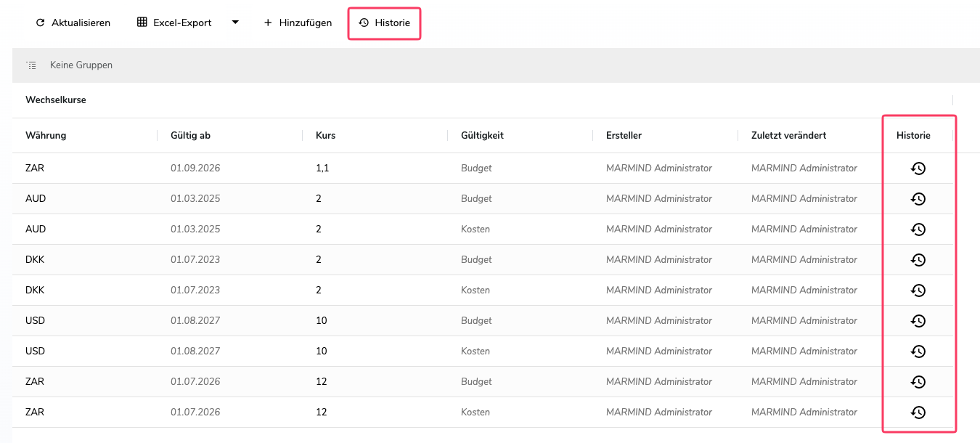Select the Wechselkurse table title
Screen dimensions: 980x443
(56, 100)
